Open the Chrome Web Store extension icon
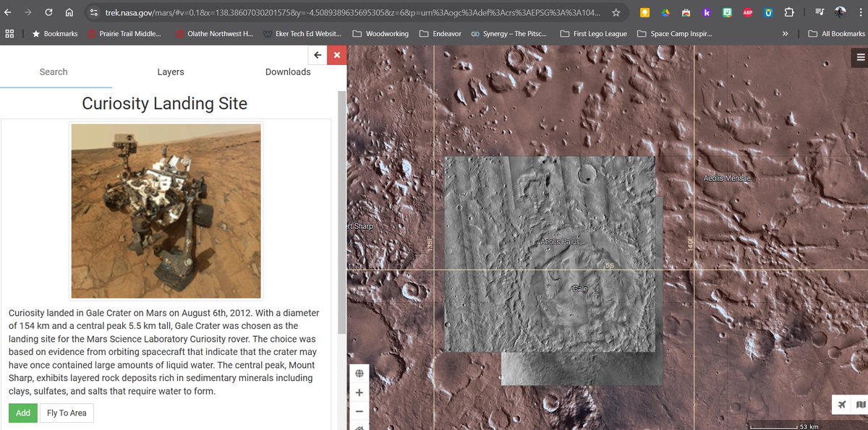Viewport: 868px width, 430px height. [686, 12]
